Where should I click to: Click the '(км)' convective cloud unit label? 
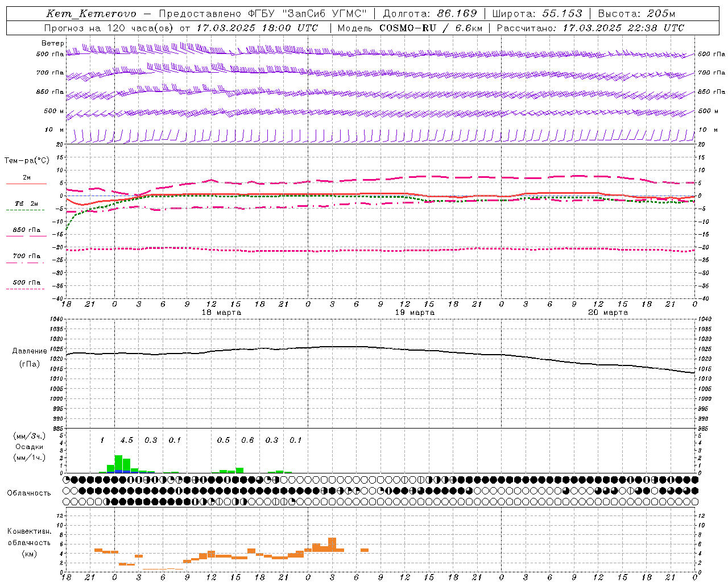pos(30,554)
